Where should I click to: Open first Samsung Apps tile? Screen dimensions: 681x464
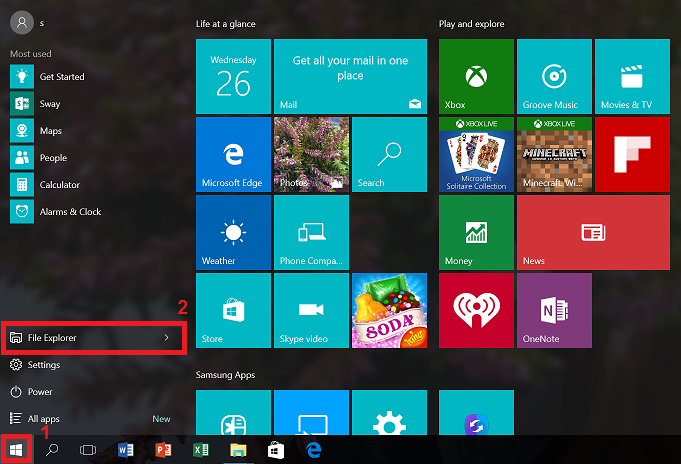point(233,412)
